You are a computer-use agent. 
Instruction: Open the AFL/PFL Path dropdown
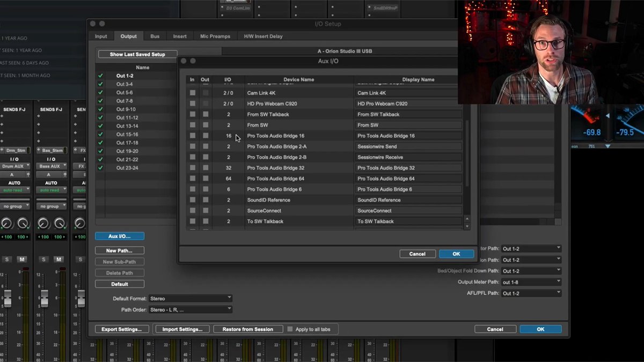click(531, 293)
